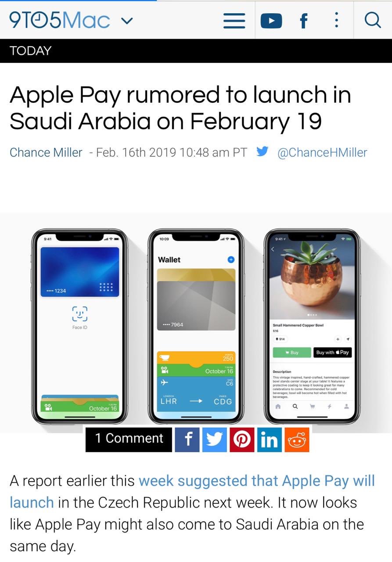Open search with the magnifier icon
The height and width of the screenshot is (562, 392).
[x=373, y=20]
